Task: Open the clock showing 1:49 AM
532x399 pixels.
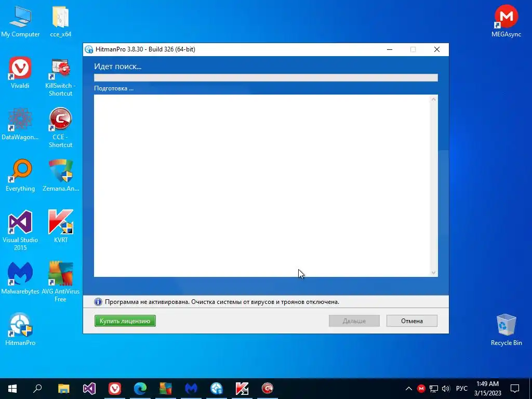Action: (x=487, y=389)
